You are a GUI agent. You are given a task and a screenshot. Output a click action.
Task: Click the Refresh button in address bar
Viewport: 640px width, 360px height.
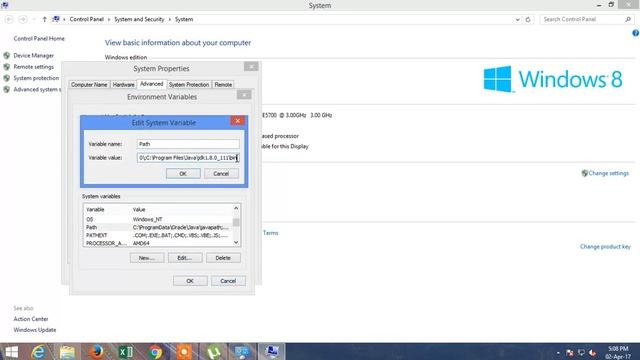pyautogui.click(x=528, y=19)
